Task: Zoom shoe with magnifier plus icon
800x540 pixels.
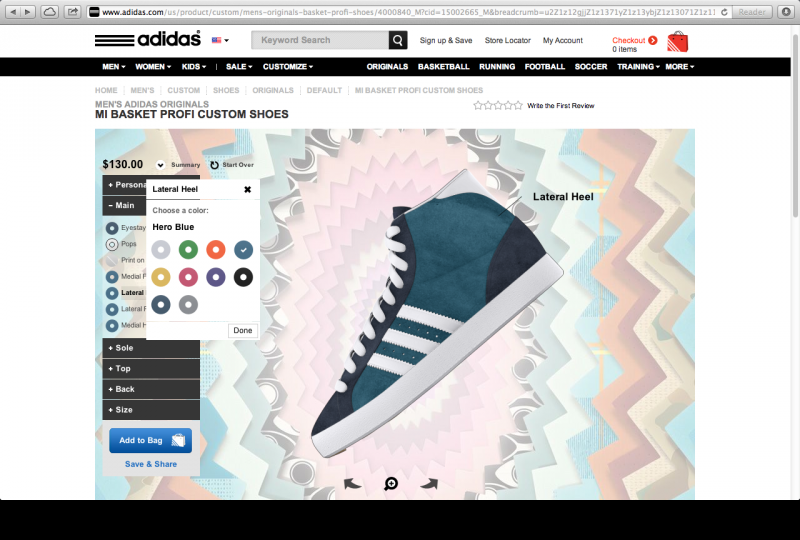Action: [x=391, y=483]
